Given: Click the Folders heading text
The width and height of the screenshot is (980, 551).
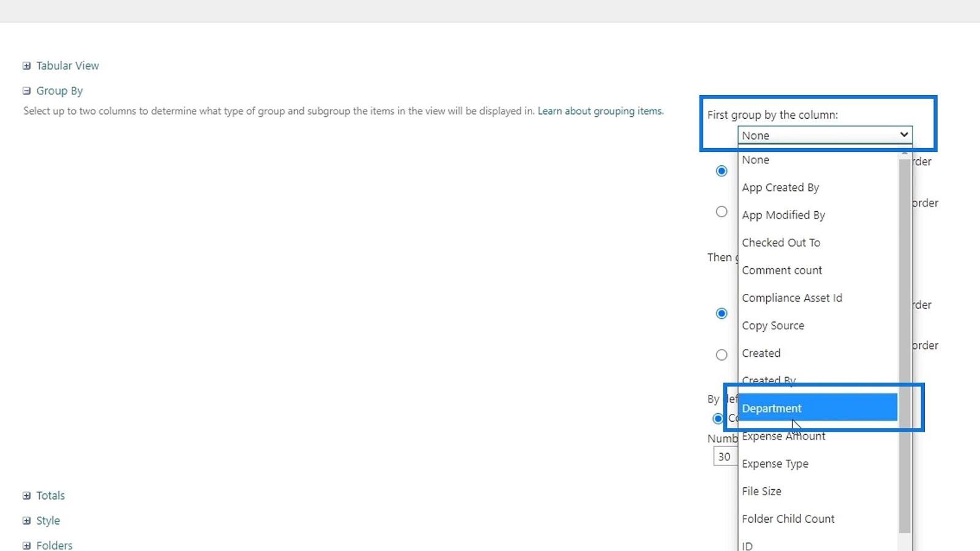Looking at the screenshot, I should pyautogui.click(x=54, y=545).
